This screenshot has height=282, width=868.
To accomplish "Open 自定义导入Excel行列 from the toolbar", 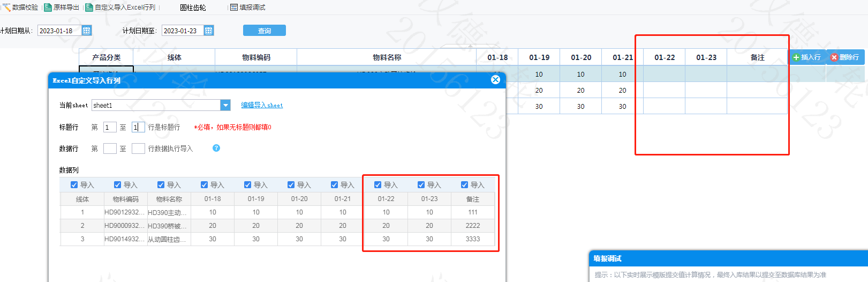I will pos(121,8).
